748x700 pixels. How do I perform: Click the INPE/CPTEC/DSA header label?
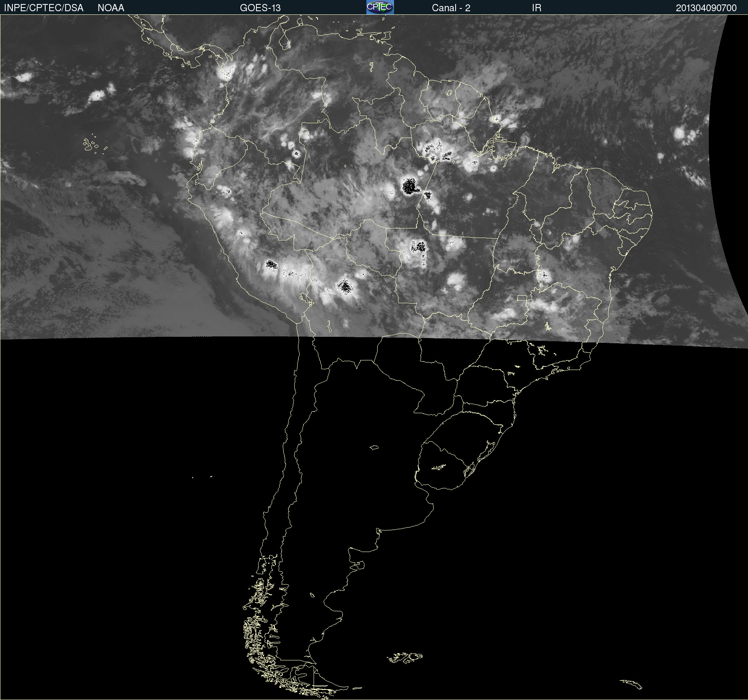pyautogui.click(x=44, y=8)
